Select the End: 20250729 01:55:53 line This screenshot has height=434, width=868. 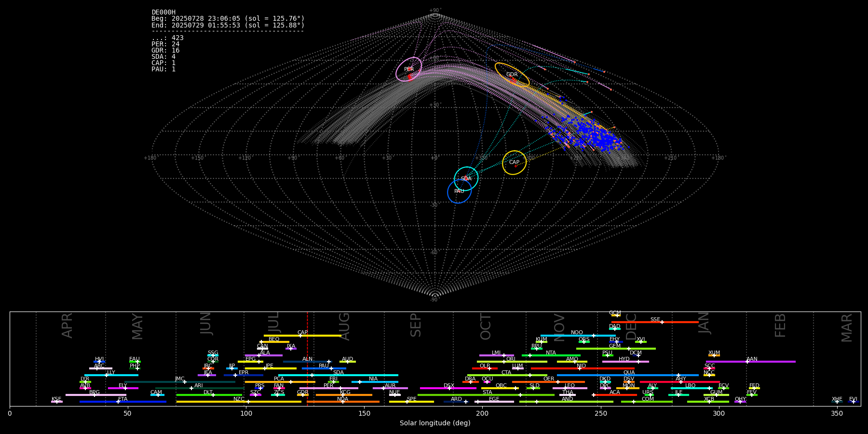[x=228, y=25]
